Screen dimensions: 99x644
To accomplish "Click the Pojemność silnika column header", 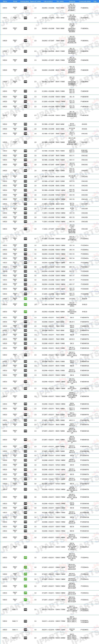I will 35,1.
